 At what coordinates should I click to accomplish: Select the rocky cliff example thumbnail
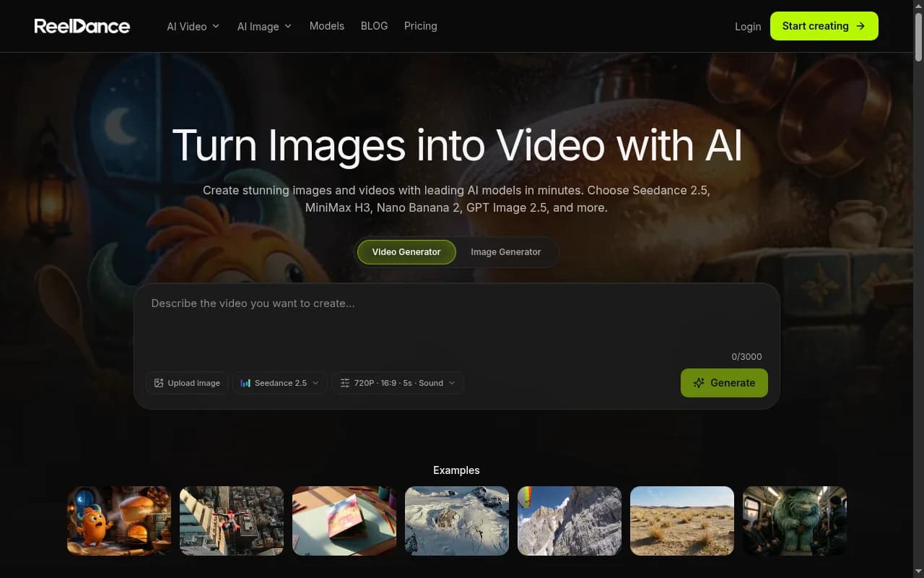coord(570,521)
